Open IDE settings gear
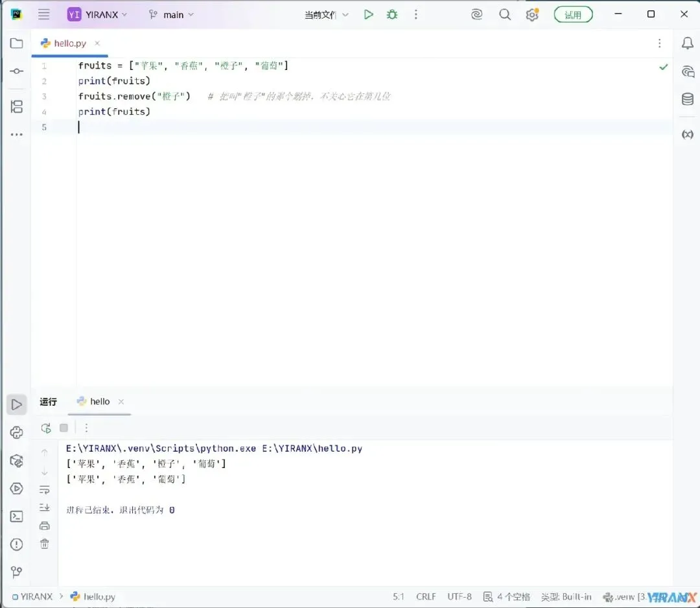This screenshot has height=608, width=700. [532, 15]
